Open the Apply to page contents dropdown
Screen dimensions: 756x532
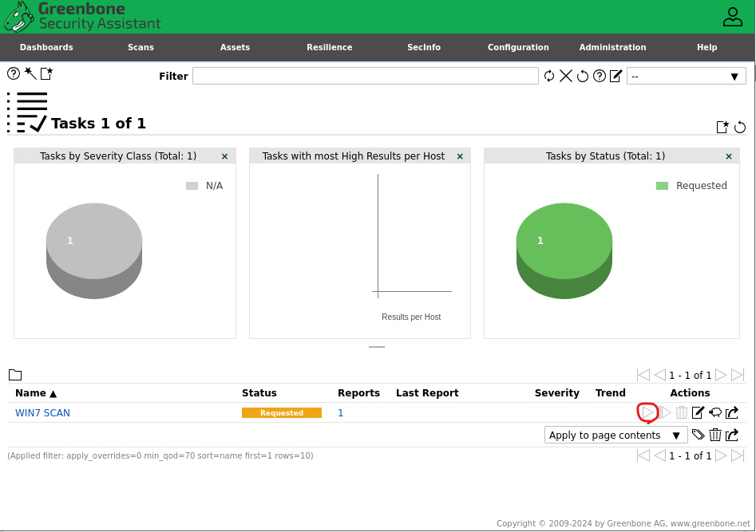[x=615, y=435]
